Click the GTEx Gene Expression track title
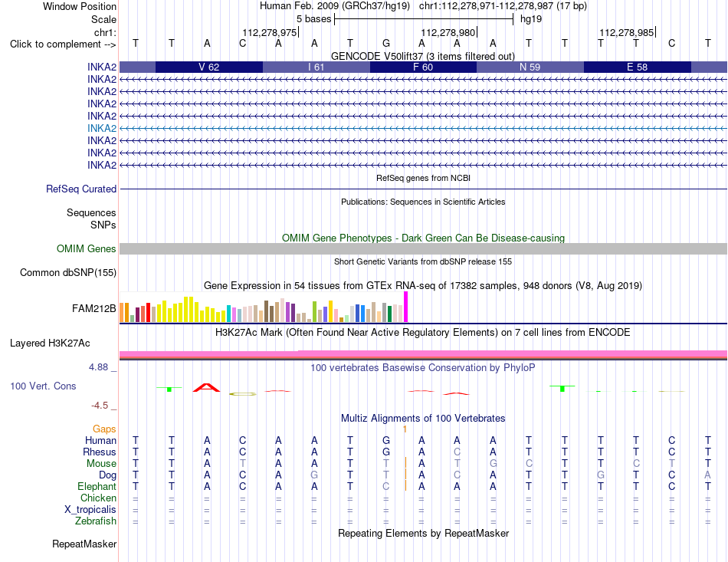 [x=423, y=286]
